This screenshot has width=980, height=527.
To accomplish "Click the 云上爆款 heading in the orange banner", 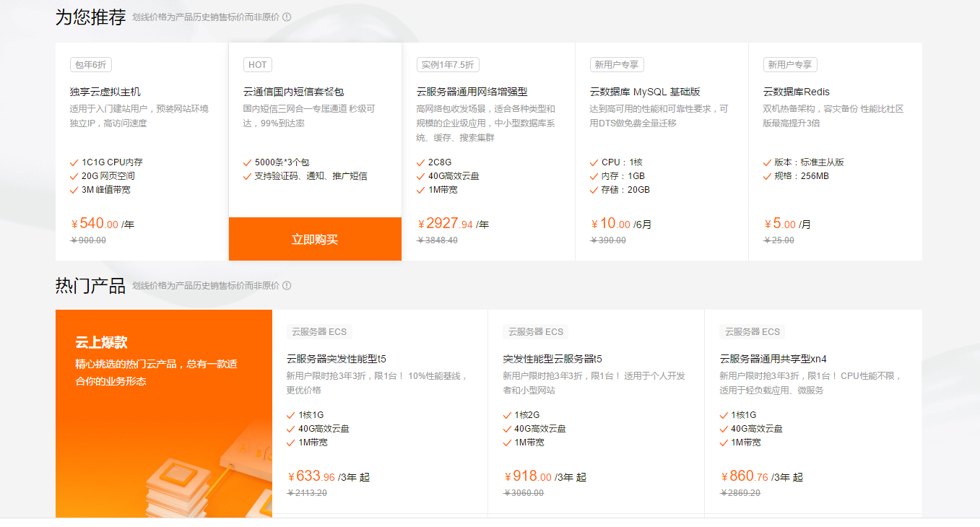I will click(x=101, y=342).
